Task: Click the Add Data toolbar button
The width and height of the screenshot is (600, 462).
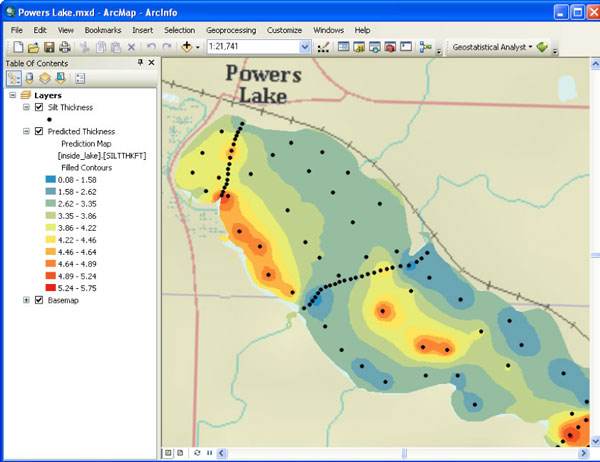Action: (187, 47)
